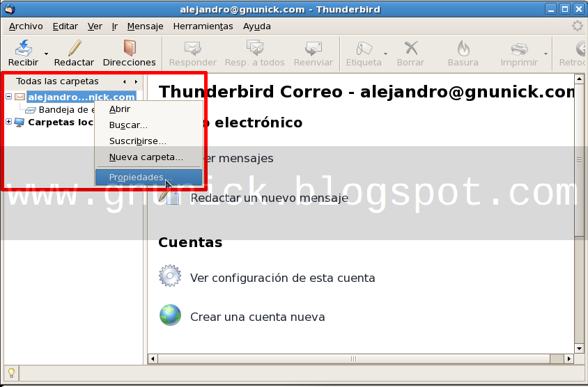Select the Bandeja de entrada folder

click(66, 110)
